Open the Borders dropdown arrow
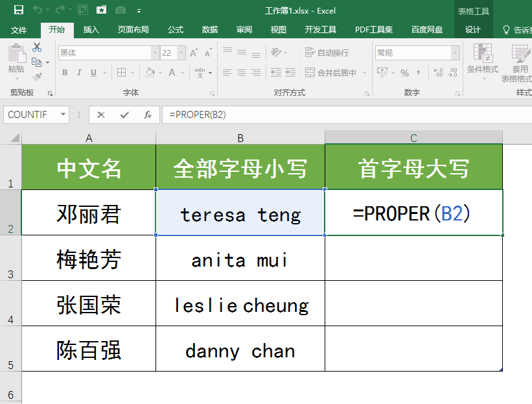 (x=132, y=73)
